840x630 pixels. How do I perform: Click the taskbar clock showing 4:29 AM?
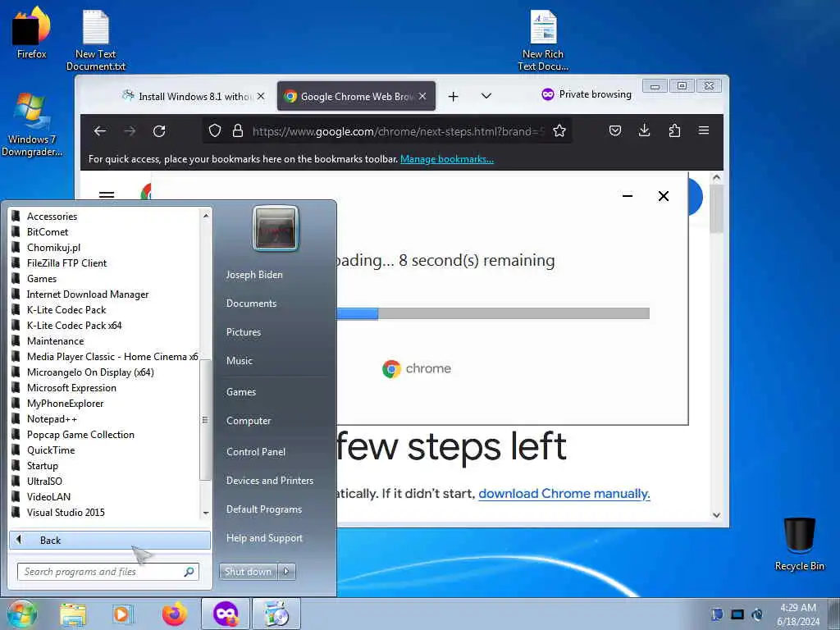pos(798,614)
